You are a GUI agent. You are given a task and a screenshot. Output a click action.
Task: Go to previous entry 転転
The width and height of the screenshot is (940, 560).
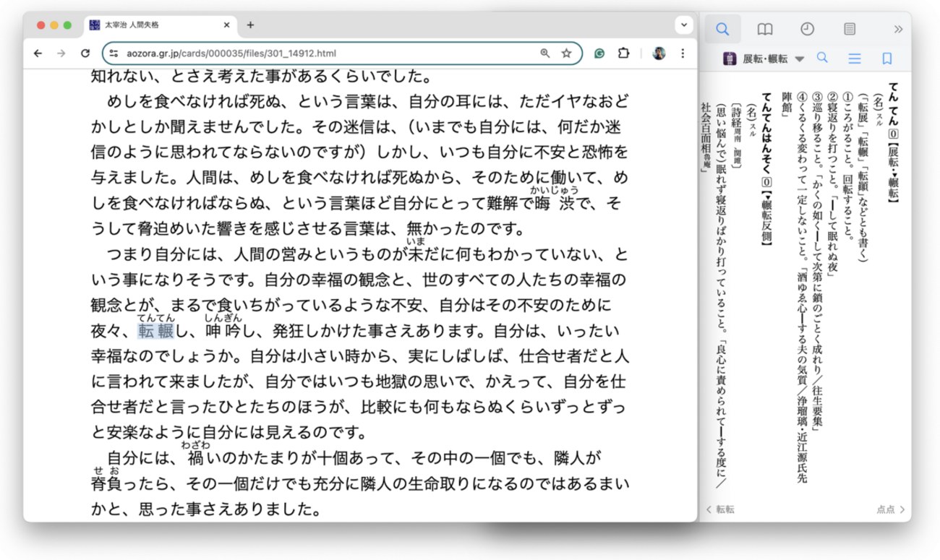pyautogui.click(x=720, y=509)
